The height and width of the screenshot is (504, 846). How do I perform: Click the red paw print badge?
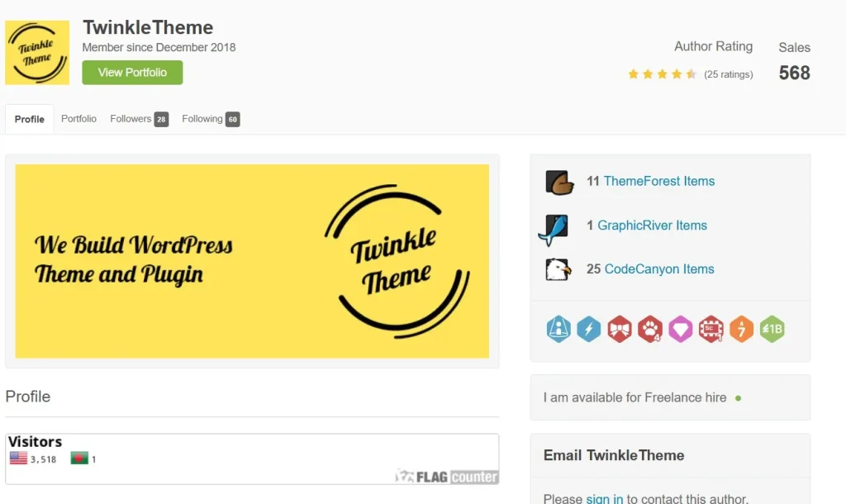coord(650,329)
